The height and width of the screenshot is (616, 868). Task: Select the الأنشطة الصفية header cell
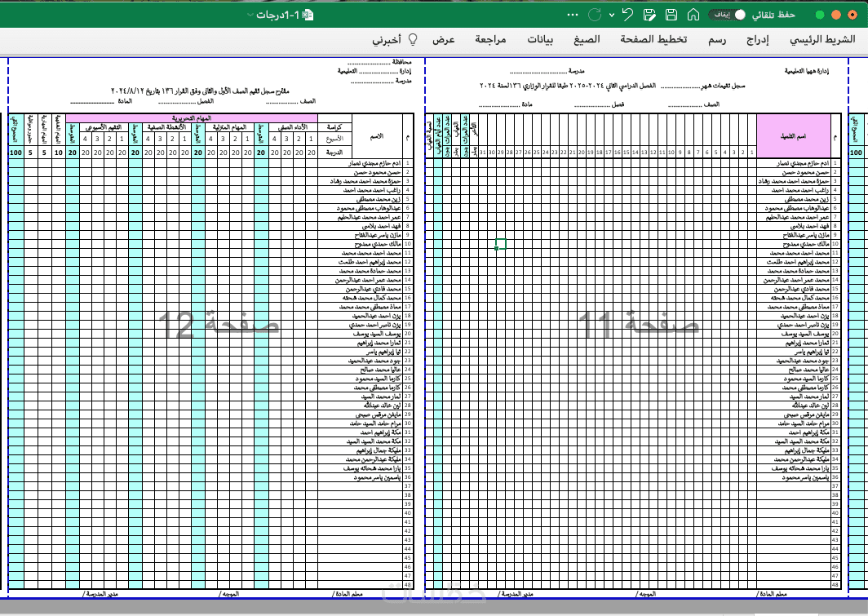(166, 126)
